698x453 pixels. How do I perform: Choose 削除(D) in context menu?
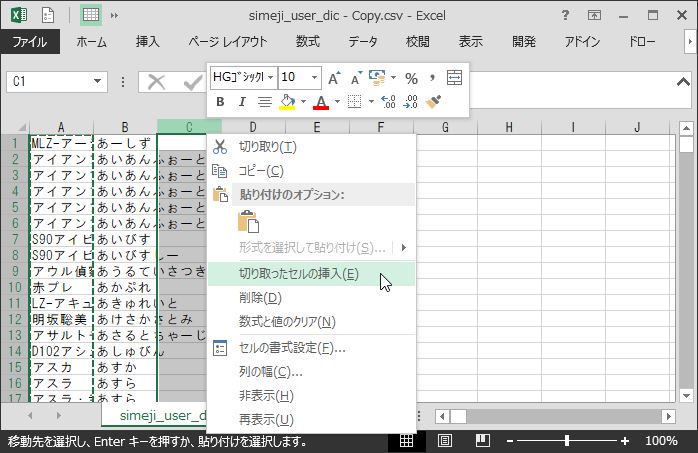[x=312, y=297]
